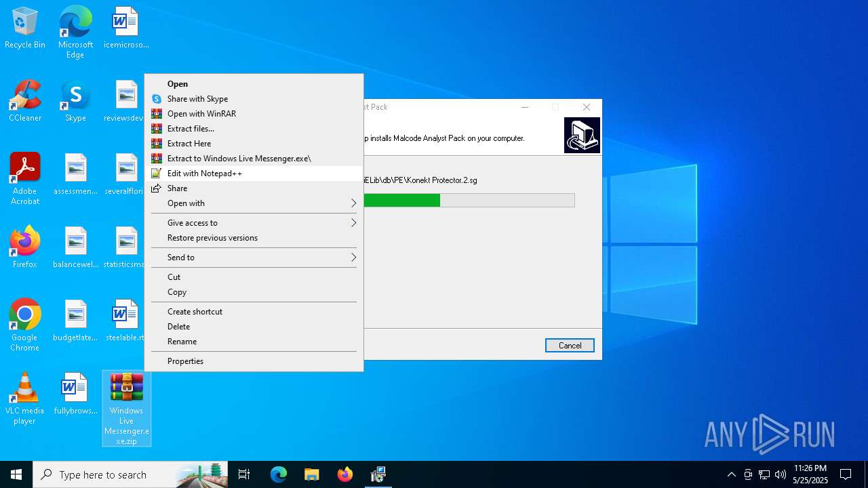Choose Delete in the context menu
This screenshot has width=868, height=488.
[x=254, y=327]
